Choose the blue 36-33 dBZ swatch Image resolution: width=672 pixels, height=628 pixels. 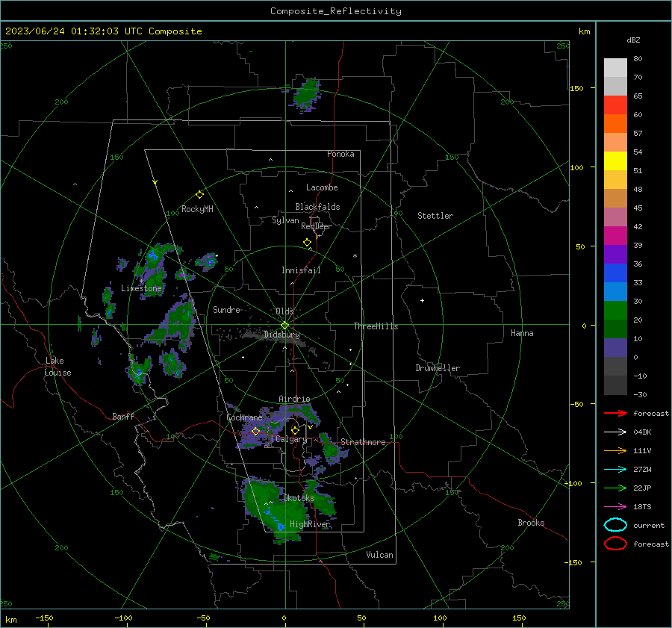click(615, 273)
